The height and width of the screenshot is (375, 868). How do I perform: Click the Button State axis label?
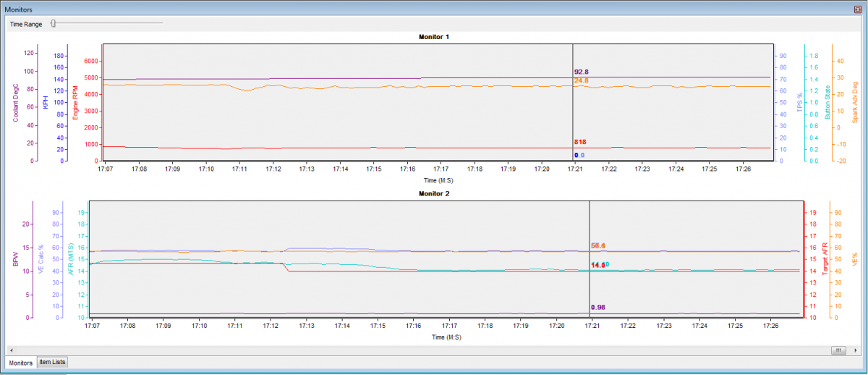tap(827, 102)
